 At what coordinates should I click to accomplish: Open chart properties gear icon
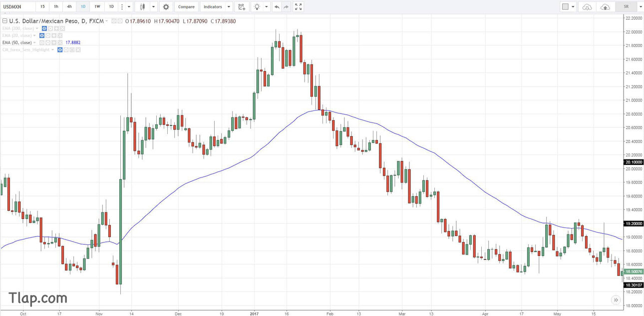pyautogui.click(x=166, y=7)
